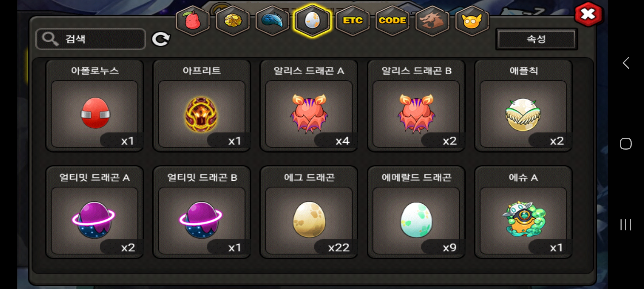Select the 에메랄드 드래곤 egg
This screenshot has height=289, width=644.
pyautogui.click(x=416, y=212)
